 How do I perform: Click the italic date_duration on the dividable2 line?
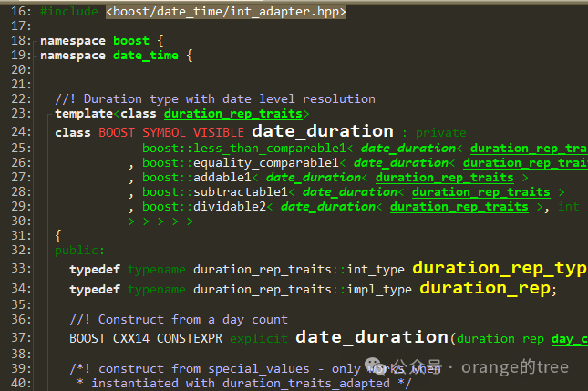pos(328,207)
